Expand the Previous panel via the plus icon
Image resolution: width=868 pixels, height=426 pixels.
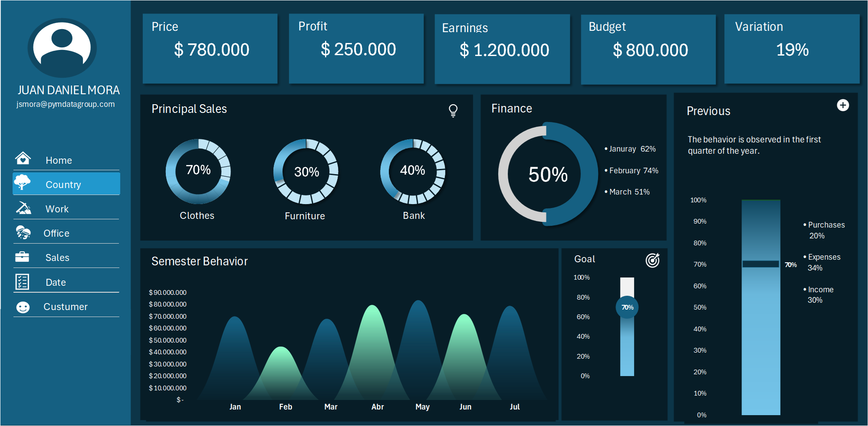[843, 105]
